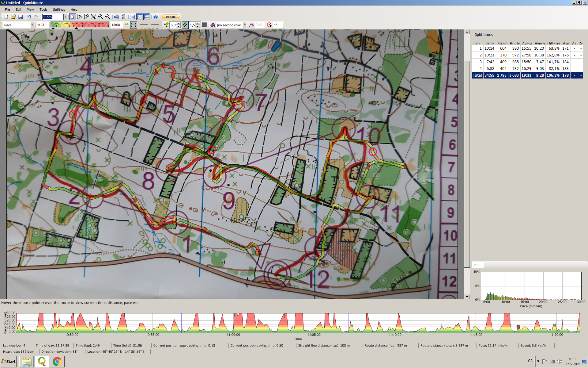
Task: Toggle the right panel visibility
Action: 140,17
